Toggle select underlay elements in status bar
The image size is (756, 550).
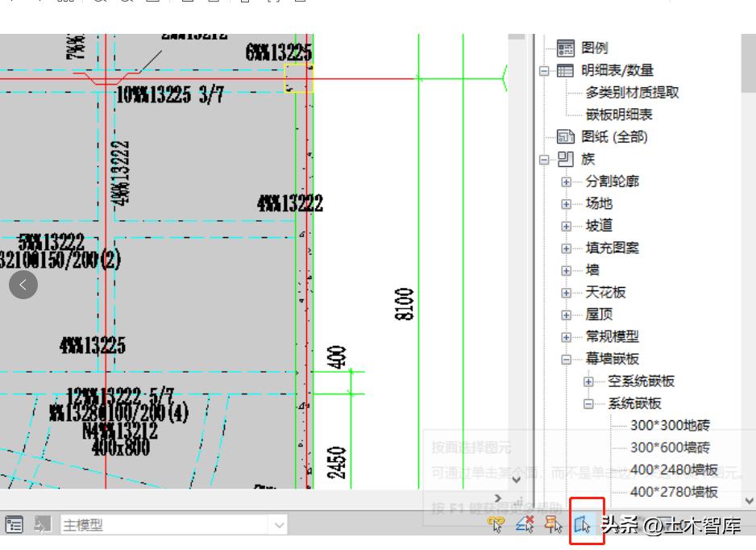click(x=526, y=523)
